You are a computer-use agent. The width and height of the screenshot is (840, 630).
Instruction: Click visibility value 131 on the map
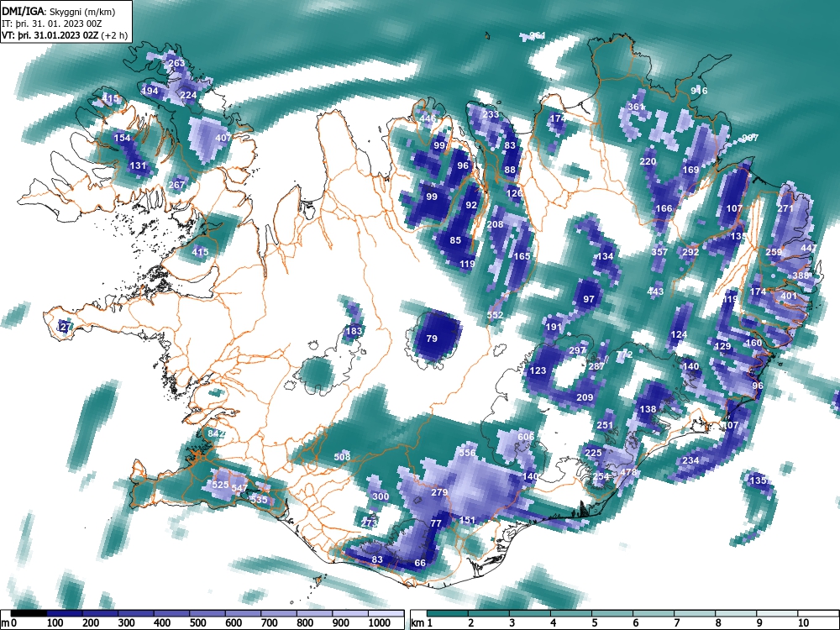coord(138,165)
